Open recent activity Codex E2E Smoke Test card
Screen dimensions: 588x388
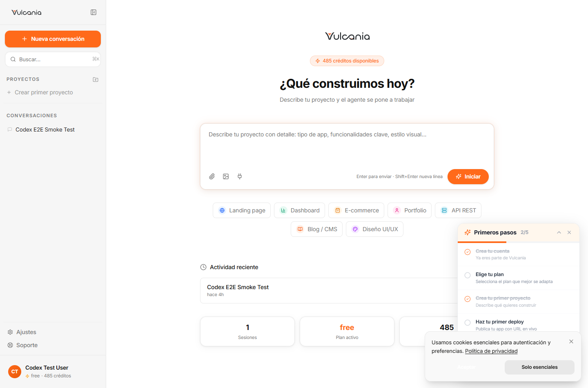click(x=329, y=290)
